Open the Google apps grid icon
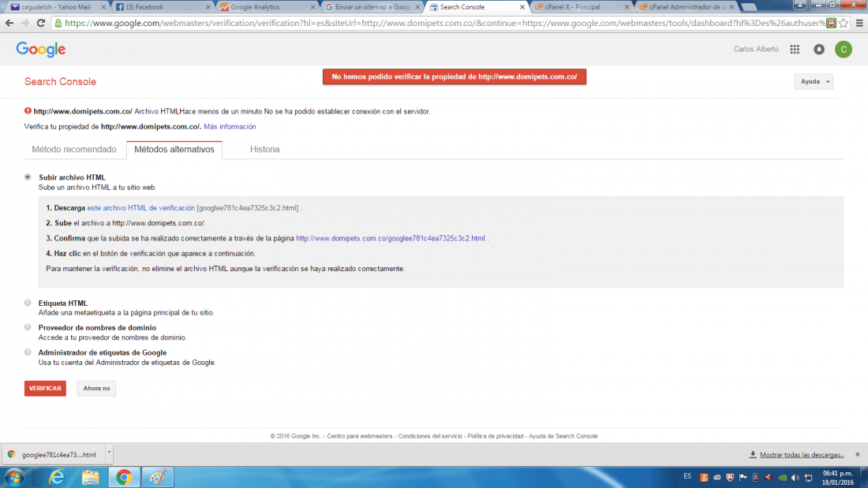 tap(795, 49)
